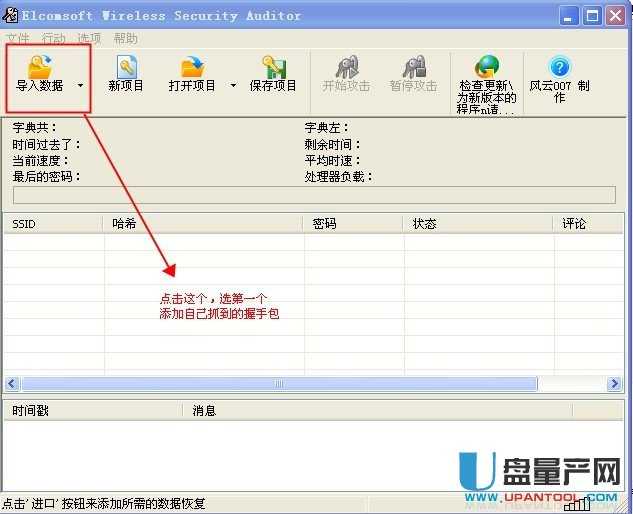The width and height of the screenshot is (633, 514).
Task: Expand the 导入数据 dropdown arrow
Action: click(x=80, y=86)
